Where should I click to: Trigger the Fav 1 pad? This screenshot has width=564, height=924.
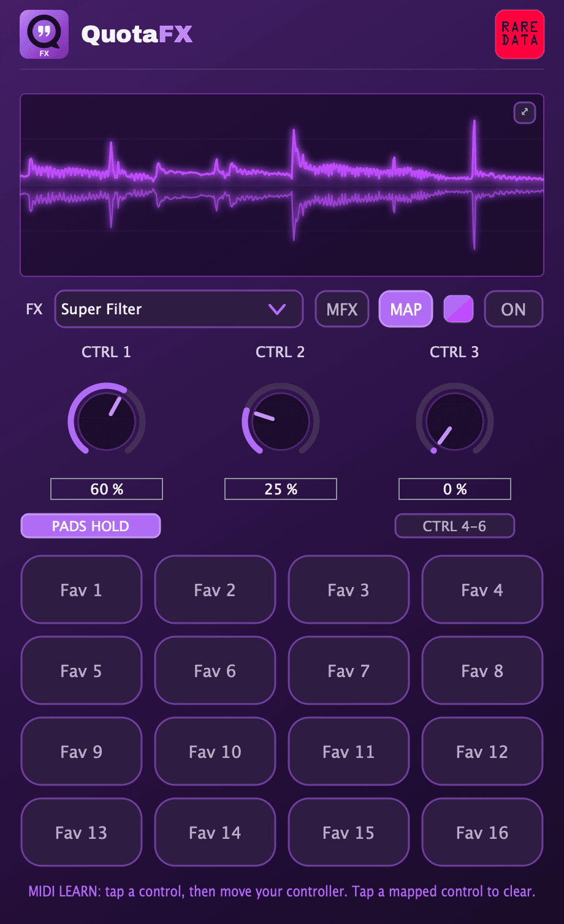point(82,589)
